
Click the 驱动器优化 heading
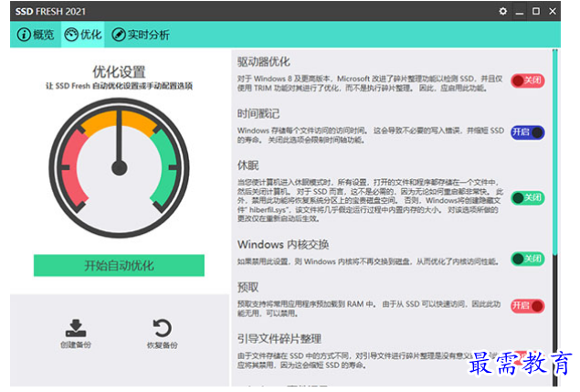(x=263, y=62)
